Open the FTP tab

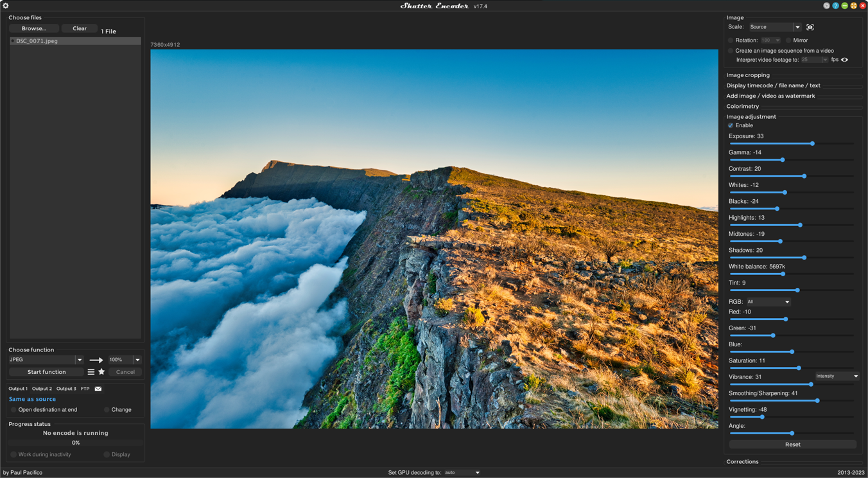coord(86,389)
